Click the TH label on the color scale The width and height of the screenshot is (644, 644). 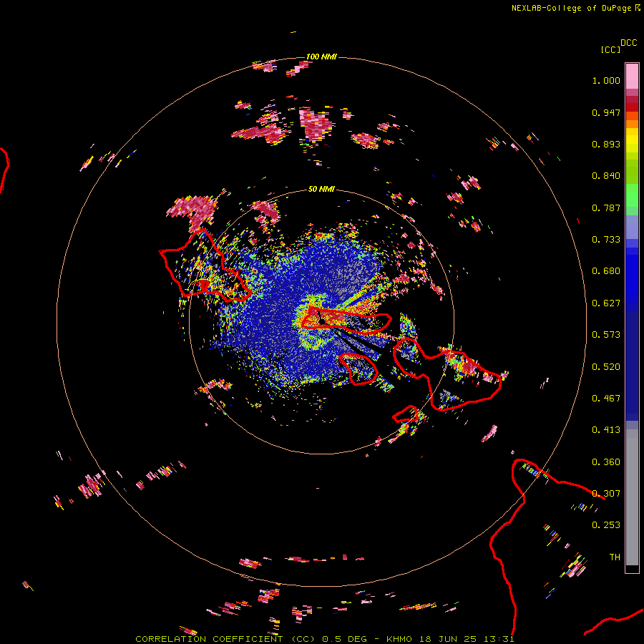[615, 557]
